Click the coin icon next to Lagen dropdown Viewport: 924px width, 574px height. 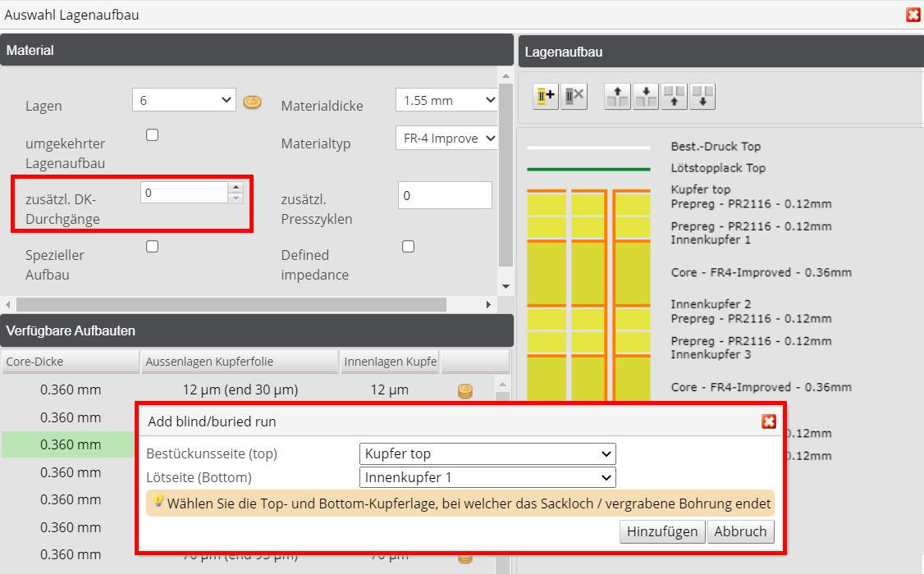(252, 102)
